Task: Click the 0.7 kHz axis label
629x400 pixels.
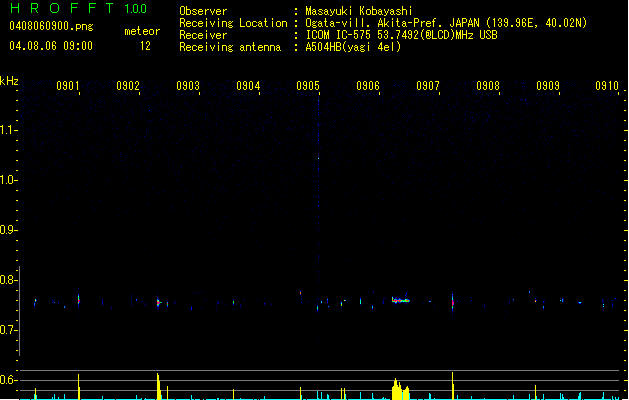Action: coord(8,330)
